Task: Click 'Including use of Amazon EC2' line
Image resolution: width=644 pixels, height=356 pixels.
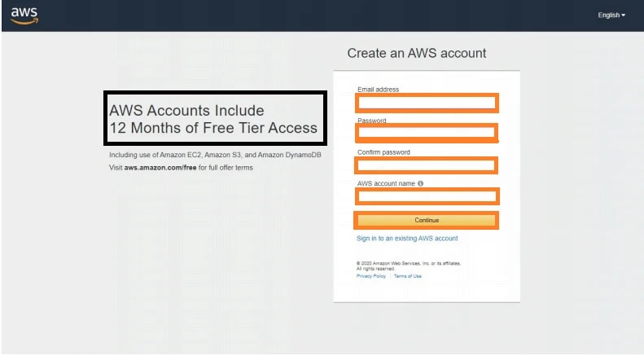Action: click(x=215, y=155)
